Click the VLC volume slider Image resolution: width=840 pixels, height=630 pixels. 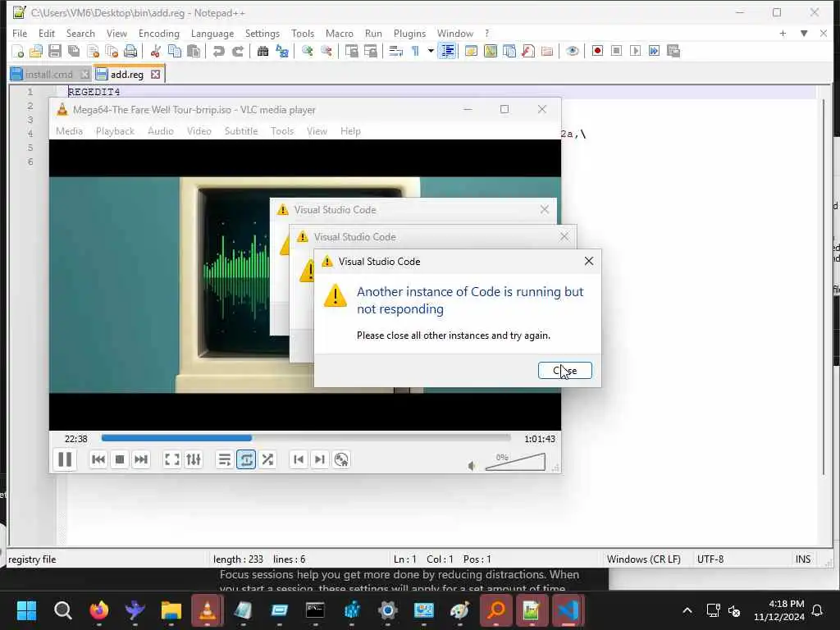pos(515,462)
